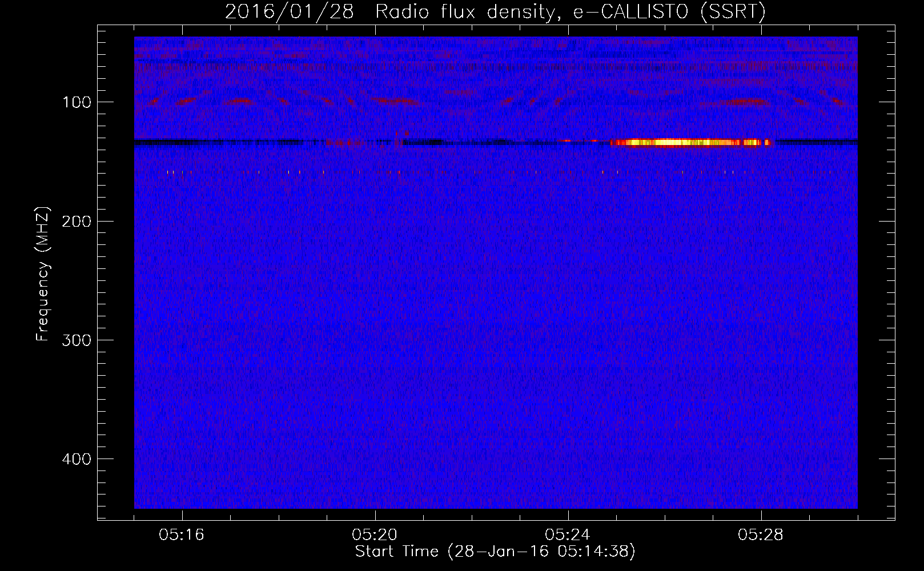The width and height of the screenshot is (924, 571).
Task: Click the 400 frequency tick label
Action: (x=77, y=459)
